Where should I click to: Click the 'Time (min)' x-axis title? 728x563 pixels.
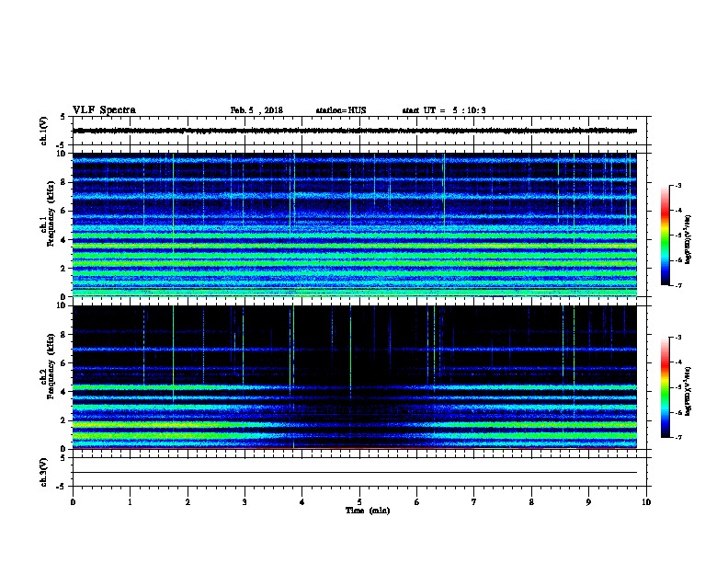(x=368, y=511)
